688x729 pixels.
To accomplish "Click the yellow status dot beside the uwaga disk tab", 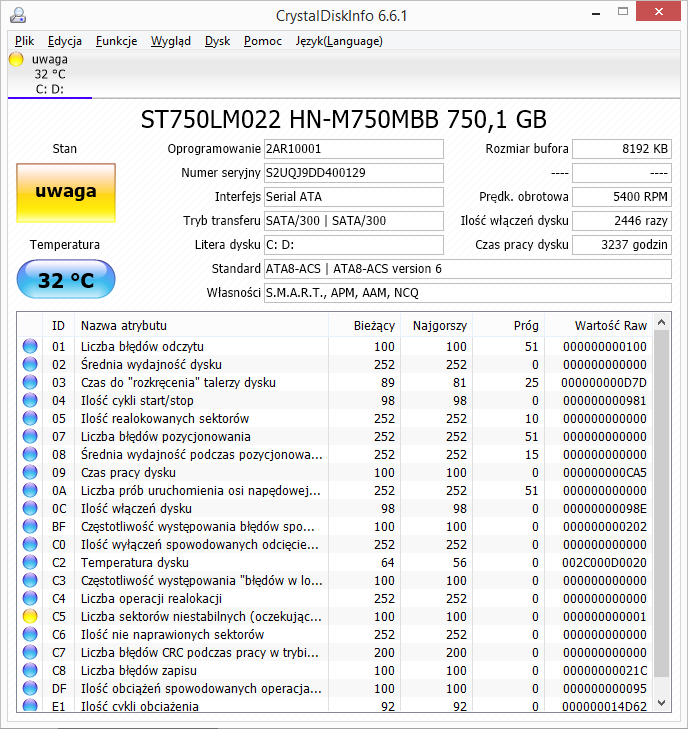I will coord(16,60).
